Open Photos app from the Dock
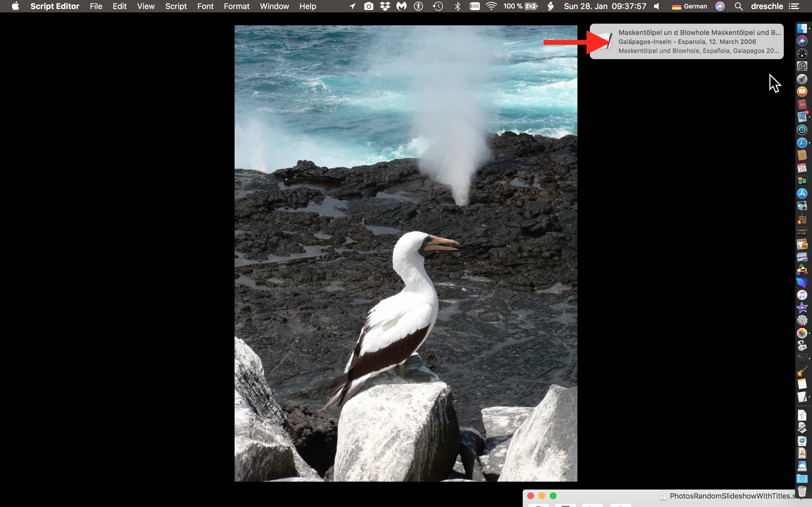 pyautogui.click(x=802, y=333)
